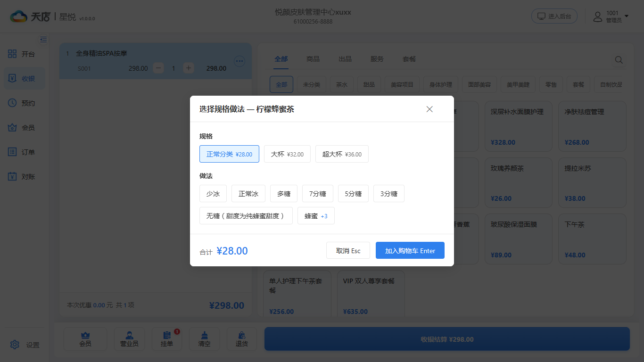
Task: Filter by 茶水 category
Action: tap(342, 85)
